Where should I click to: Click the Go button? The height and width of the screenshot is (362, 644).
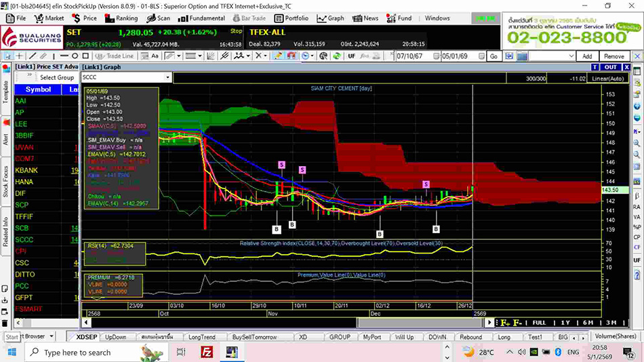point(493,56)
